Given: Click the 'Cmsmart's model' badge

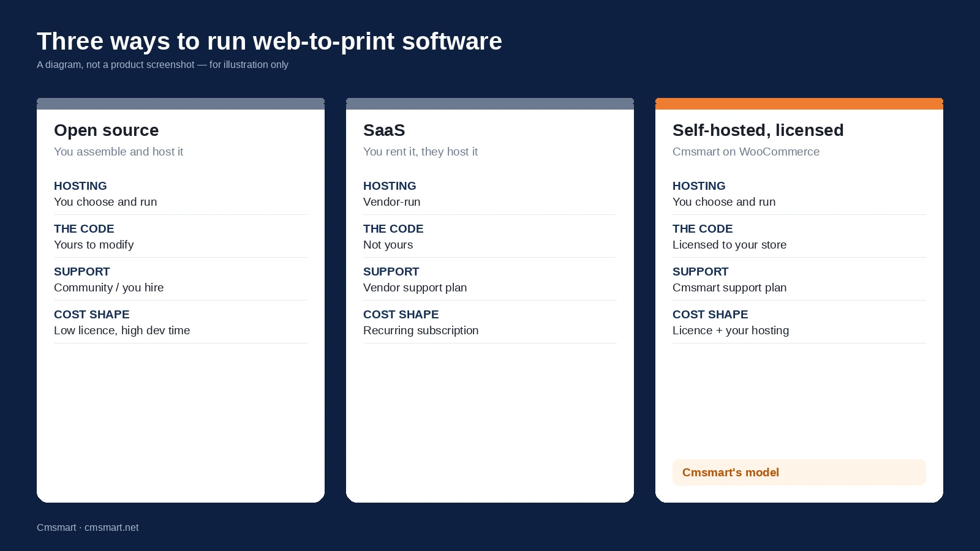Looking at the screenshot, I should click(799, 473).
